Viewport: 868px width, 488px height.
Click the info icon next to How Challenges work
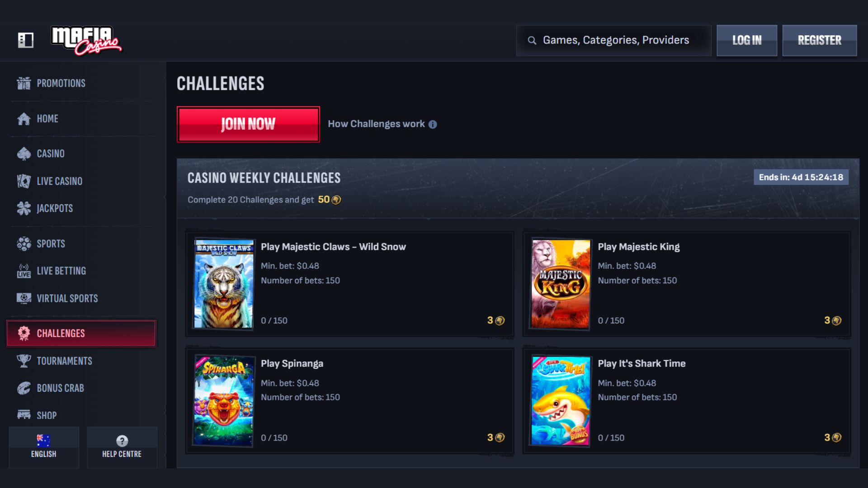point(433,124)
